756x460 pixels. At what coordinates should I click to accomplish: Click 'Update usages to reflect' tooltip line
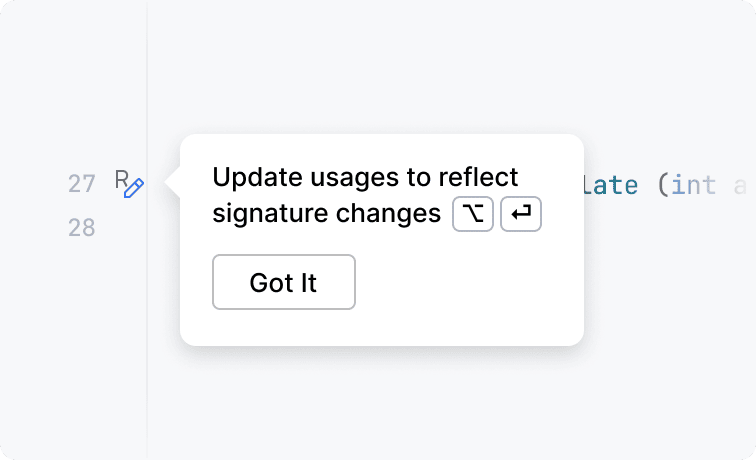pos(365,177)
